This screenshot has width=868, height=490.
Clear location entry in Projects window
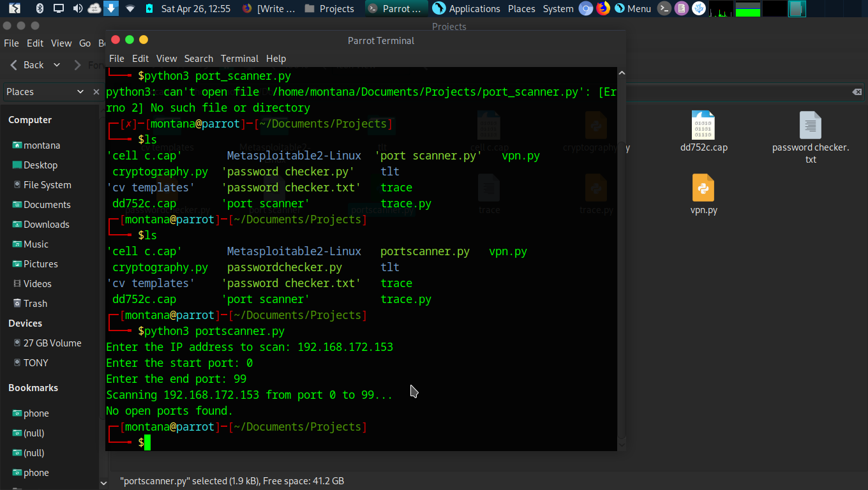tap(857, 92)
